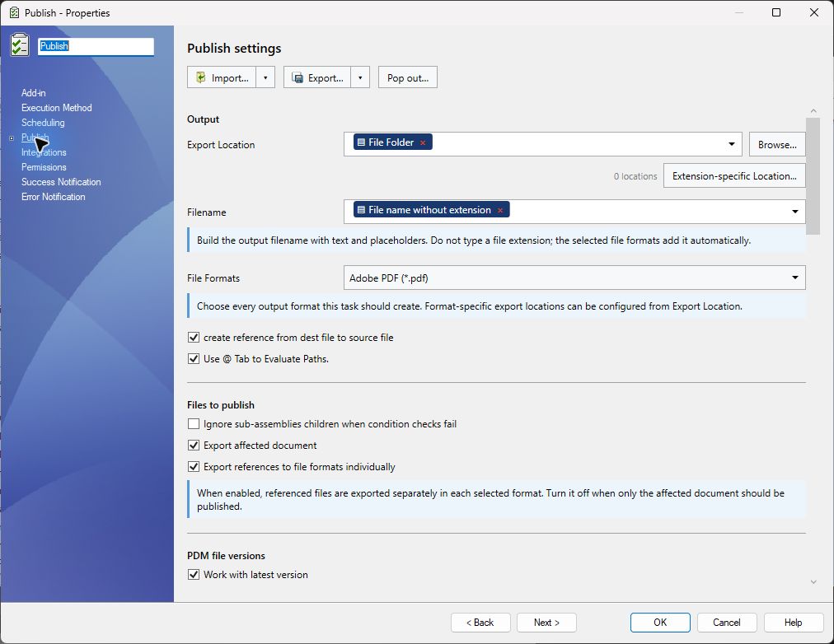Close the Properties window

(813, 12)
